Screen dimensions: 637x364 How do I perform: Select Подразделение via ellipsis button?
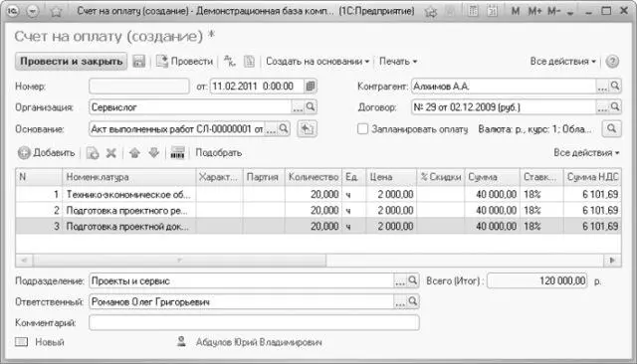pyautogui.click(x=400, y=280)
